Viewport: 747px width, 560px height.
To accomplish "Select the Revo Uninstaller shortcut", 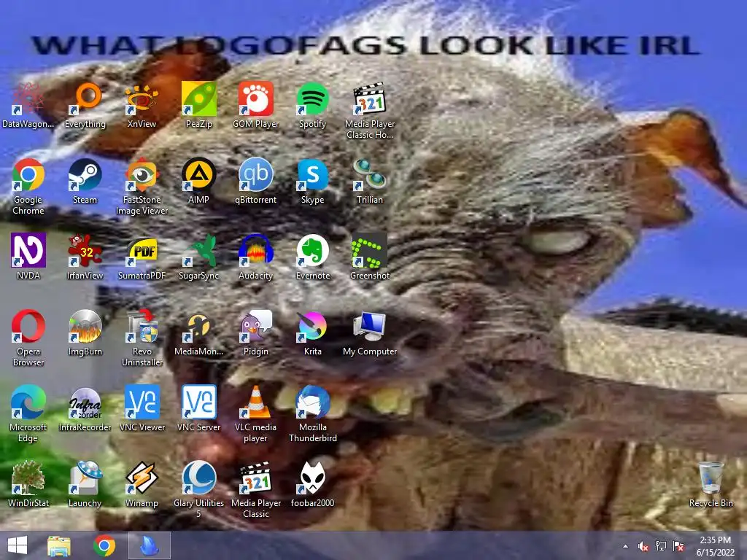I will (x=142, y=338).
